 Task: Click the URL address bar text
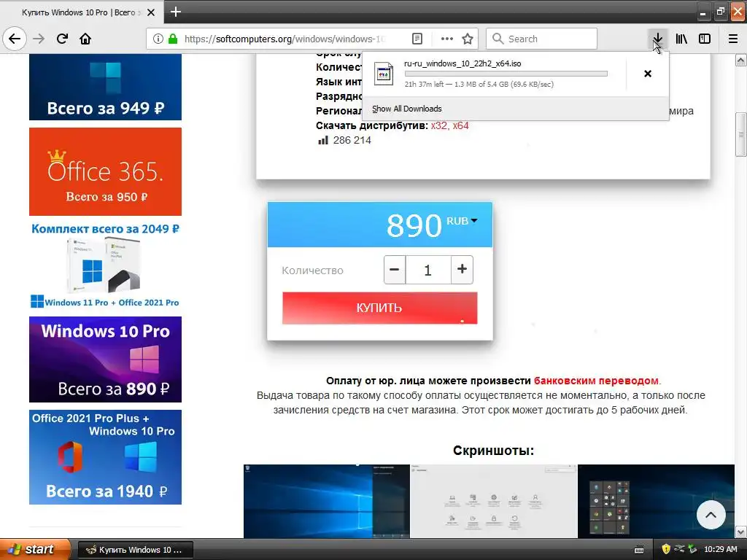285,39
